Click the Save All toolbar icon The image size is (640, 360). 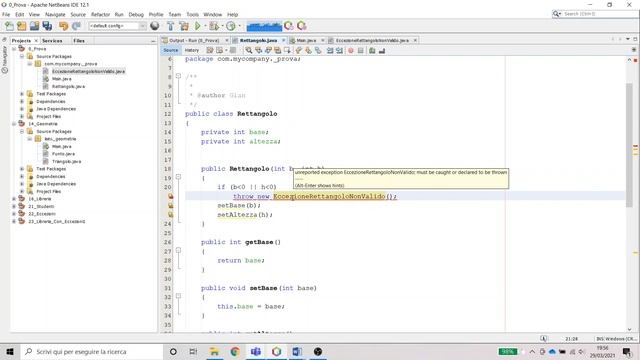click(x=47, y=26)
